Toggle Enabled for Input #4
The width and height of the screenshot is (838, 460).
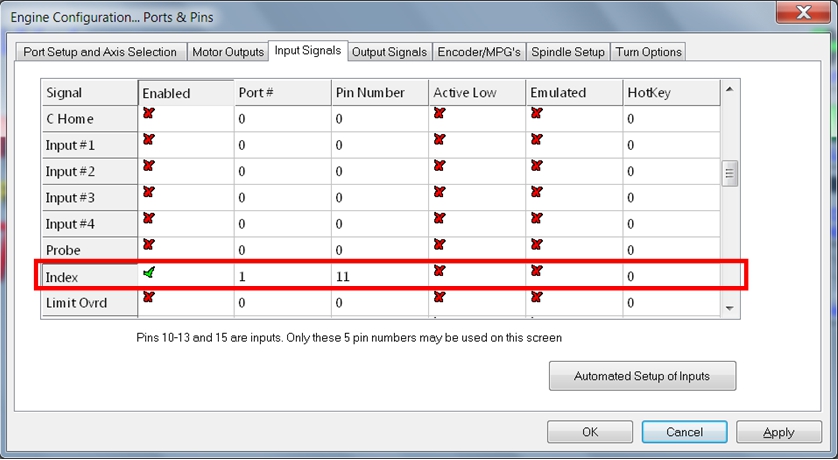point(149,217)
